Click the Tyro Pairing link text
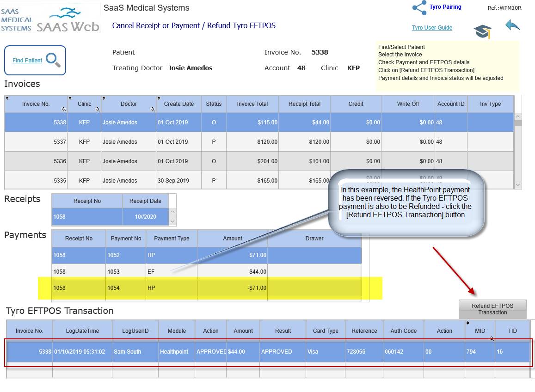 [x=445, y=7]
